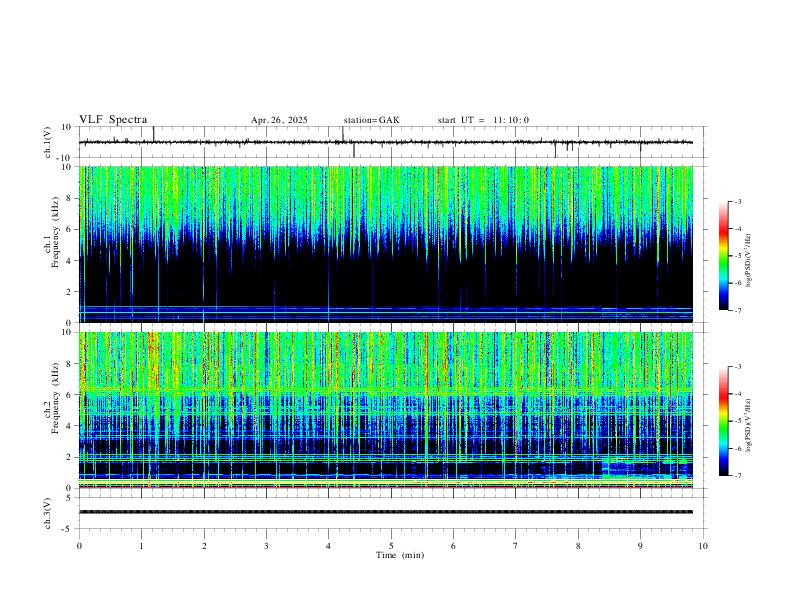The width and height of the screenshot is (792, 612).
Task: Click time axis tick label '5'
Action: (391, 546)
